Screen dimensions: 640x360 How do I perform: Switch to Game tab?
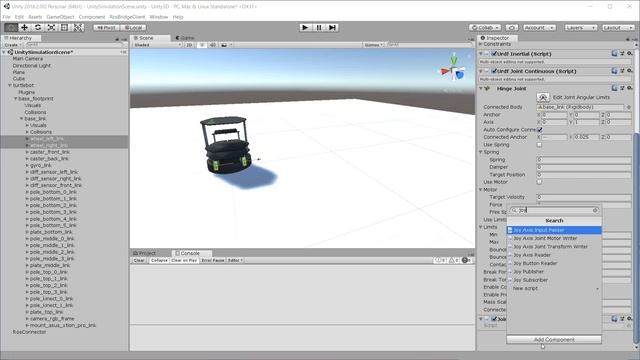point(185,38)
